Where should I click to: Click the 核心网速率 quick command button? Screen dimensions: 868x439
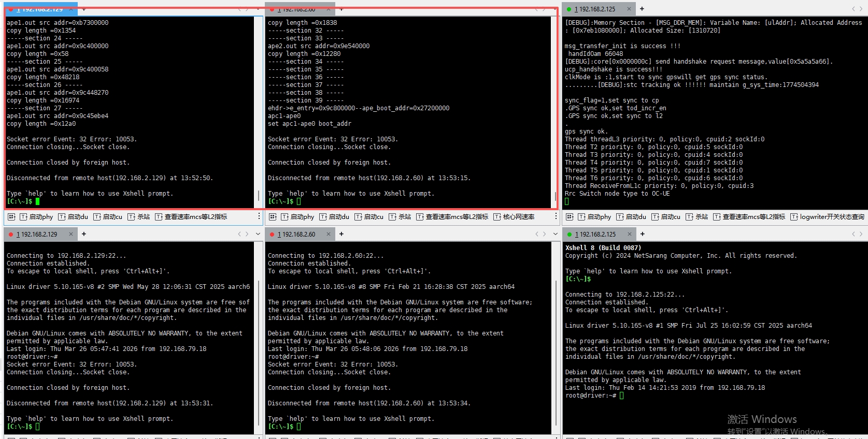(514, 217)
